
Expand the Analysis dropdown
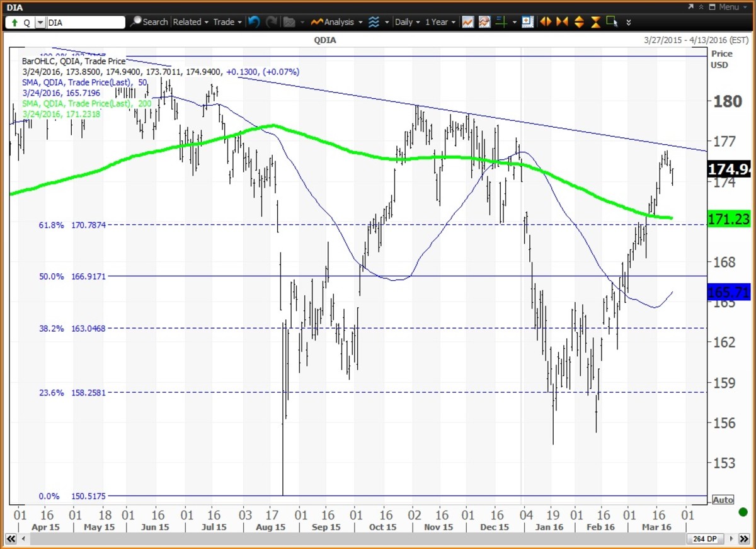point(338,22)
